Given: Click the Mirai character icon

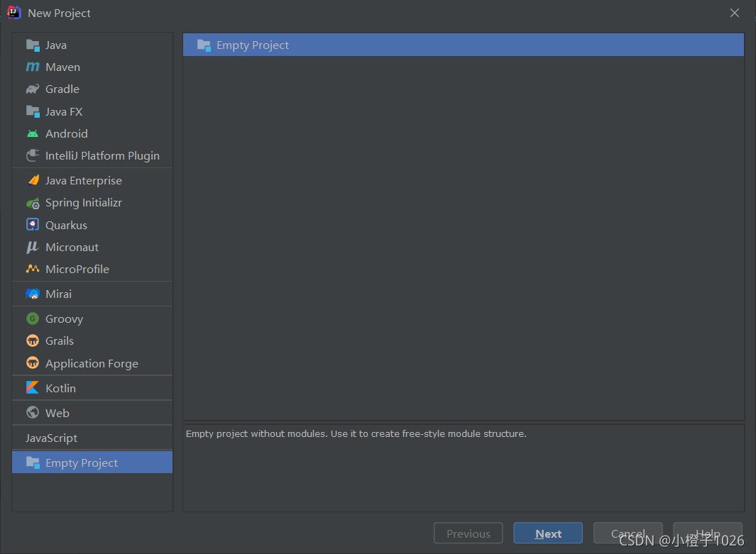Looking at the screenshot, I should tap(33, 294).
